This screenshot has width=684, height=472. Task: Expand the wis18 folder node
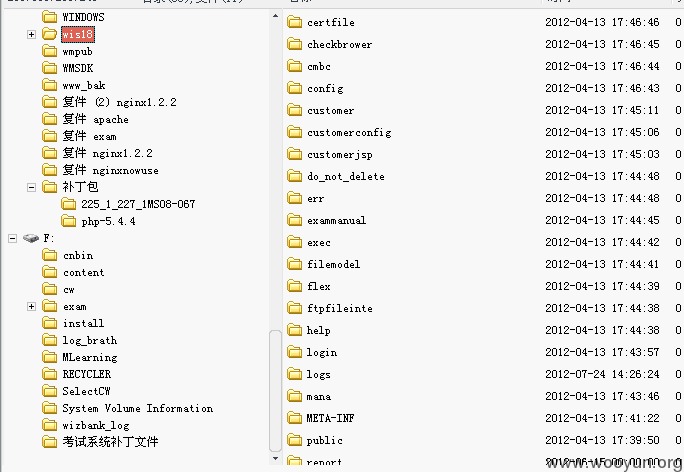[31, 34]
